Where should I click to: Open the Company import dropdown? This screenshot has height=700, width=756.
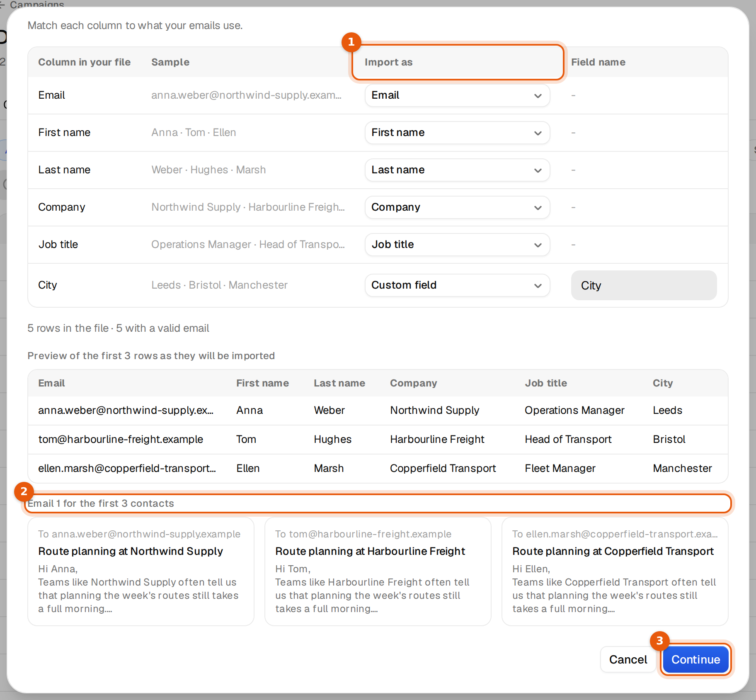coord(457,207)
